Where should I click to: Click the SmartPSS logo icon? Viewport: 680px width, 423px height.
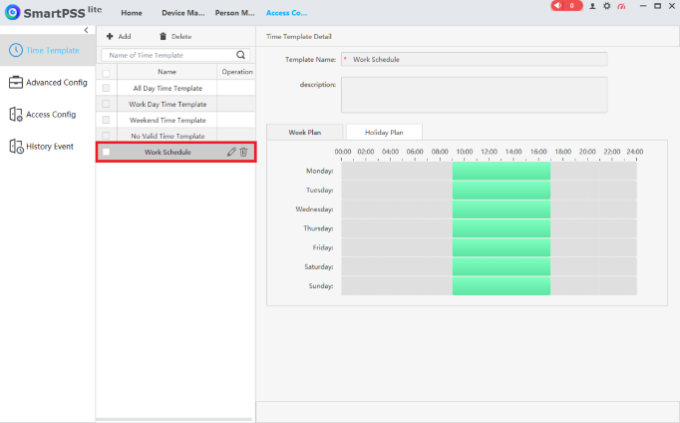pos(13,12)
